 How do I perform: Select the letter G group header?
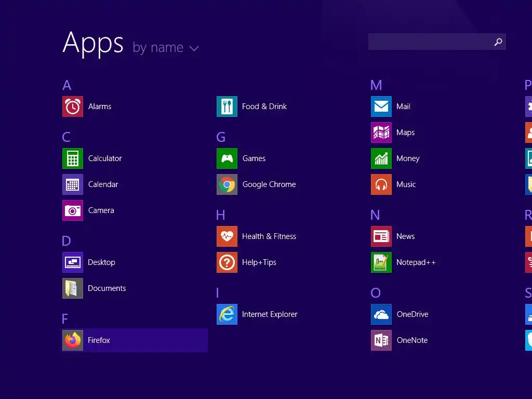coord(221,137)
